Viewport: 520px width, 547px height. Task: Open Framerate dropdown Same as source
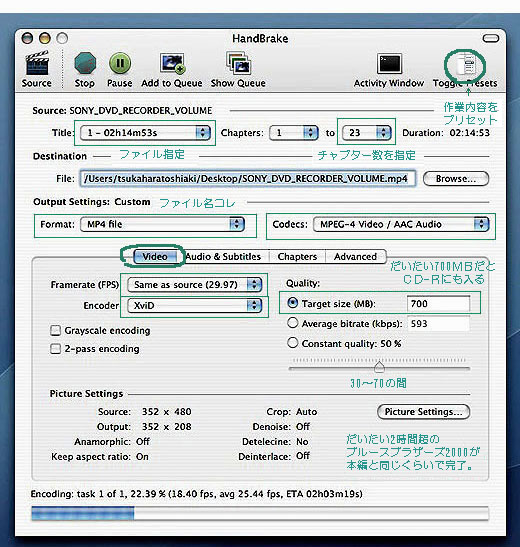pos(195,285)
